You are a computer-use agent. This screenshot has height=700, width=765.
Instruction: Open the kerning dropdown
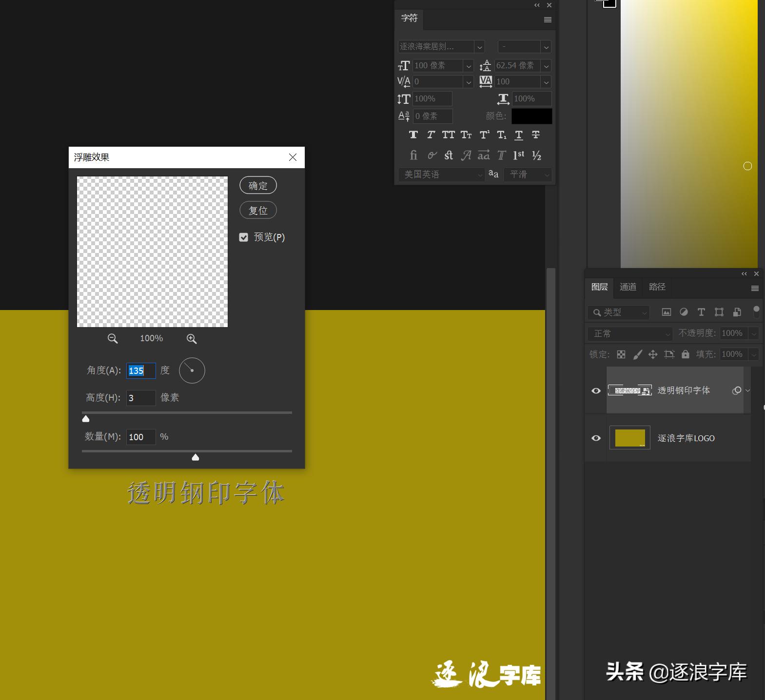(x=469, y=82)
